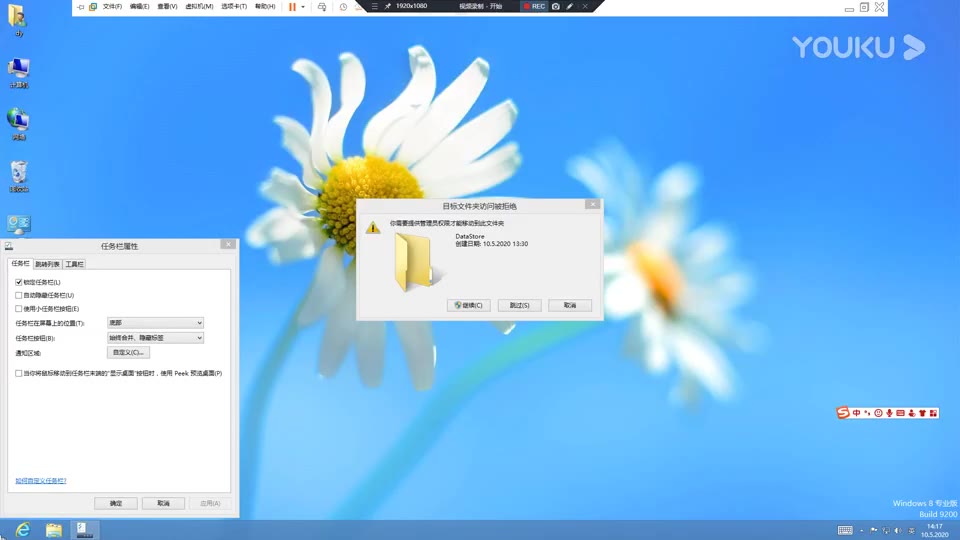Viewport: 960px width, 540px height.
Task: Click 继续(C) in access denied dialog
Action: (x=468, y=305)
